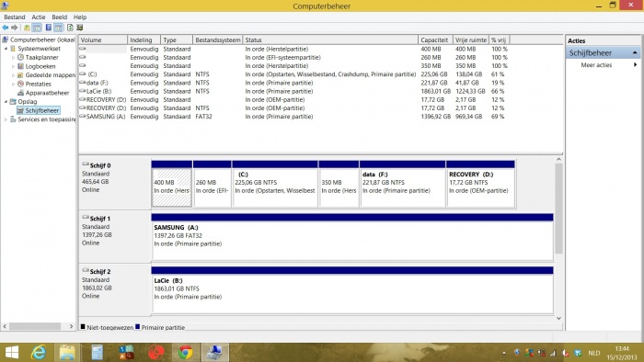644x362 pixels.
Task: Collapse the Opslag tree node
Action: pos(6,102)
